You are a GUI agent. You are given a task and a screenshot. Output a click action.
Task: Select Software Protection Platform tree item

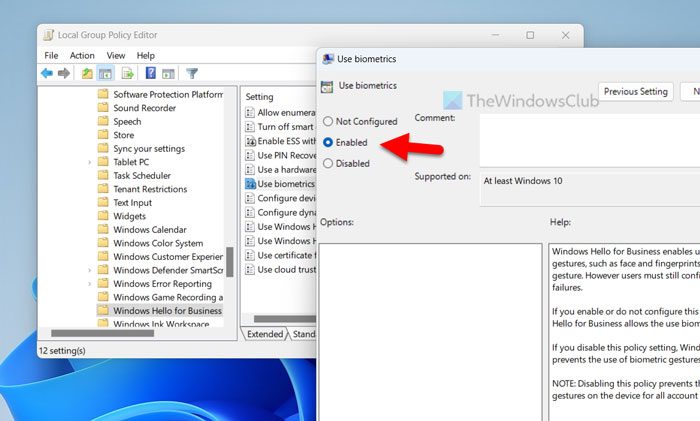tap(168, 94)
